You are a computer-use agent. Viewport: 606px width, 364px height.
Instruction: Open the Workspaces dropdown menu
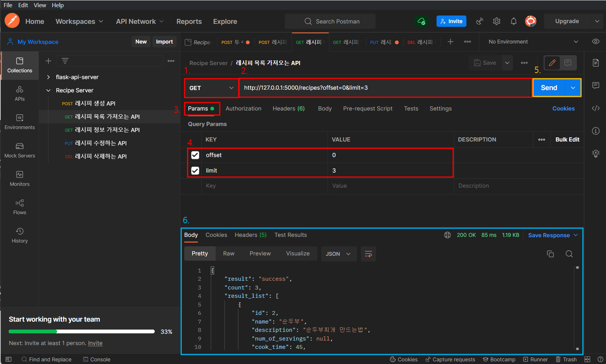tap(79, 22)
